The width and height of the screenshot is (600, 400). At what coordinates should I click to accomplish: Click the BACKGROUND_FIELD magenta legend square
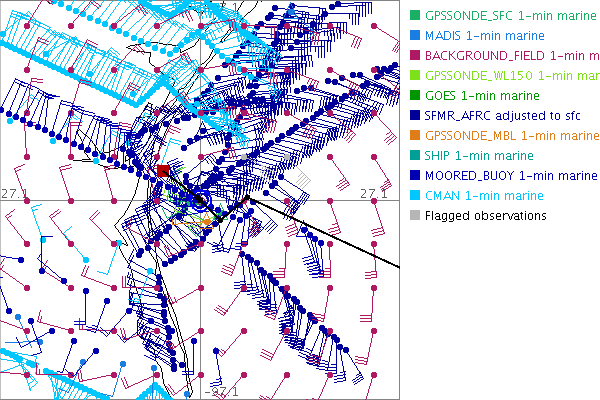[x=414, y=55]
